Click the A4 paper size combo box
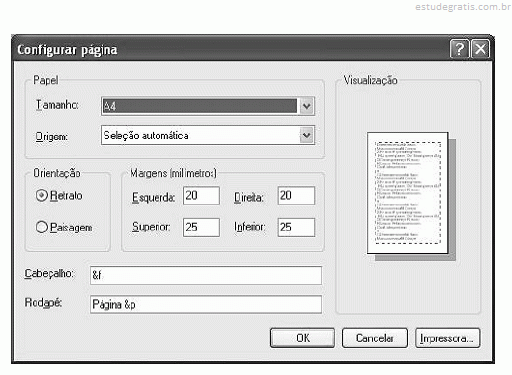 [x=208, y=106]
